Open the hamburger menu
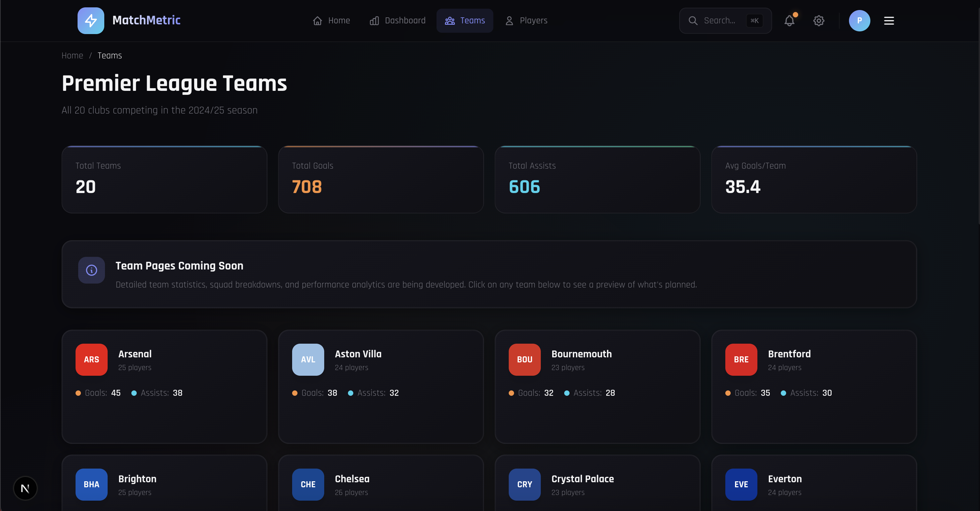The height and width of the screenshot is (511, 980). click(889, 20)
